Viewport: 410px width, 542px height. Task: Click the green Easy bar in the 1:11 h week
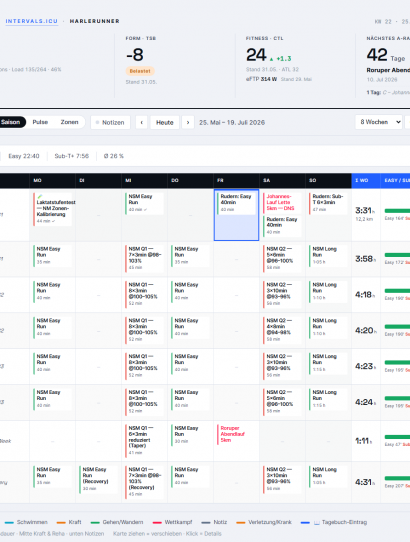pyautogui.click(x=397, y=437)
